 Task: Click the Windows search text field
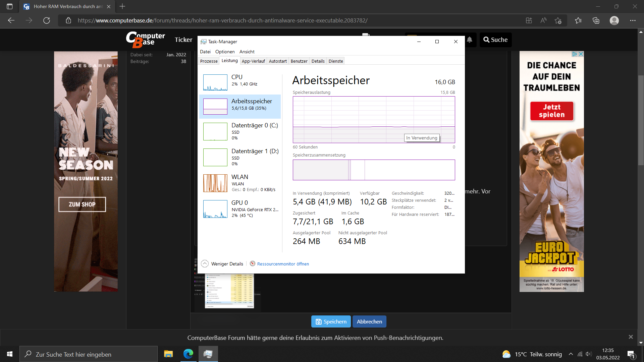pos(89,354)
